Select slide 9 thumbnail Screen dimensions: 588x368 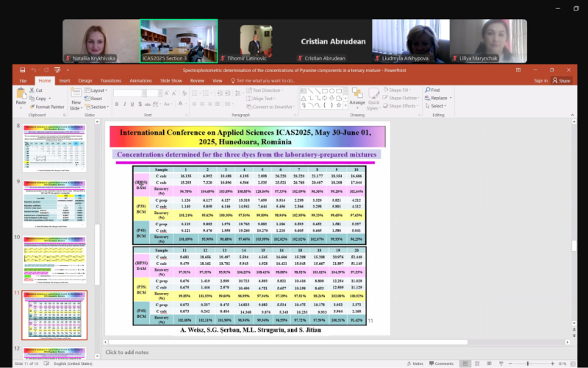tap(54, 204)
